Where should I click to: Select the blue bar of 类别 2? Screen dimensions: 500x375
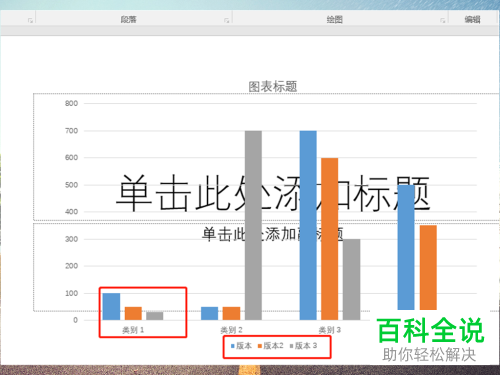[210, 313]
